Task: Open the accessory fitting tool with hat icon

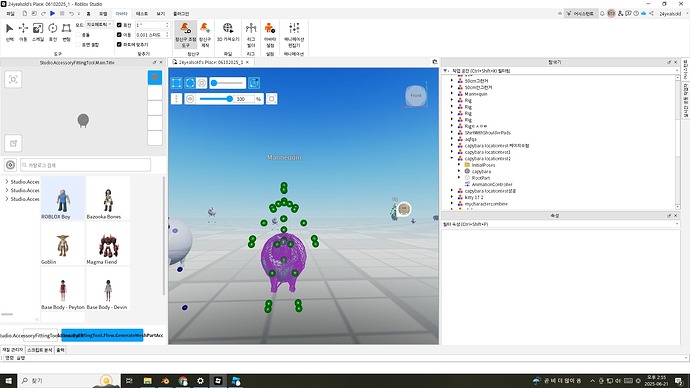Action: pos(186,34)
